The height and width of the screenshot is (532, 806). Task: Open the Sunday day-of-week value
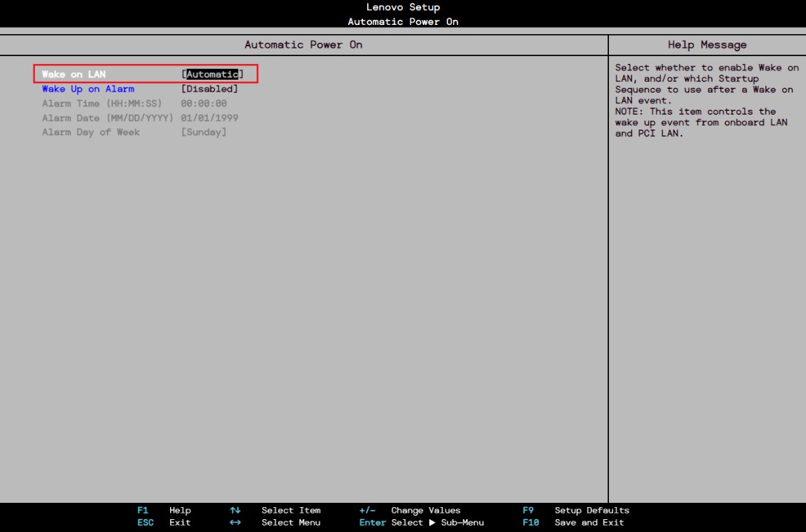(203, 132)
